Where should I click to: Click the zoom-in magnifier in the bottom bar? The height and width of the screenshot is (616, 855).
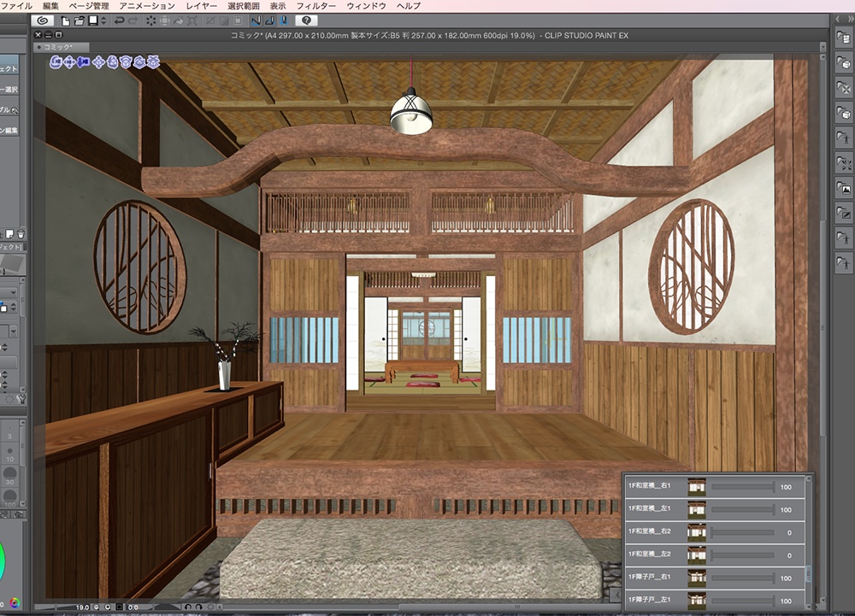(x=109, y=607)
